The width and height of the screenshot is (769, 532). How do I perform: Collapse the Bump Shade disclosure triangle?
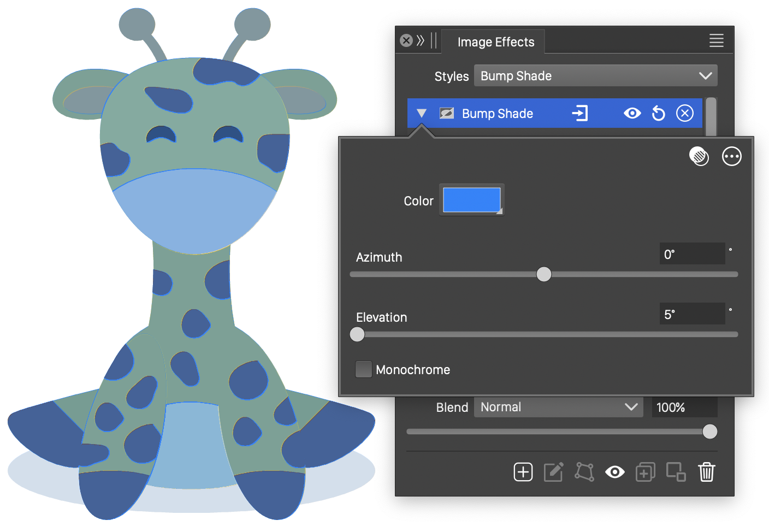click(421, 114)
